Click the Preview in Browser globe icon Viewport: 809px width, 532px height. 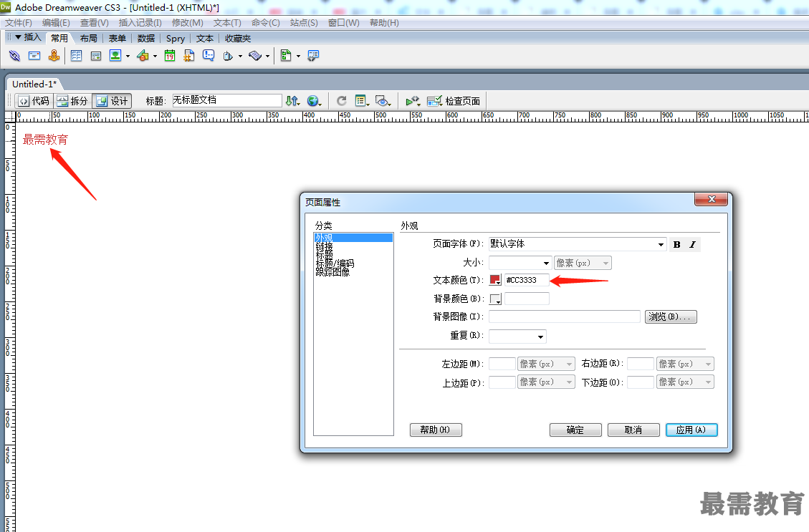[x=314, y=101]
